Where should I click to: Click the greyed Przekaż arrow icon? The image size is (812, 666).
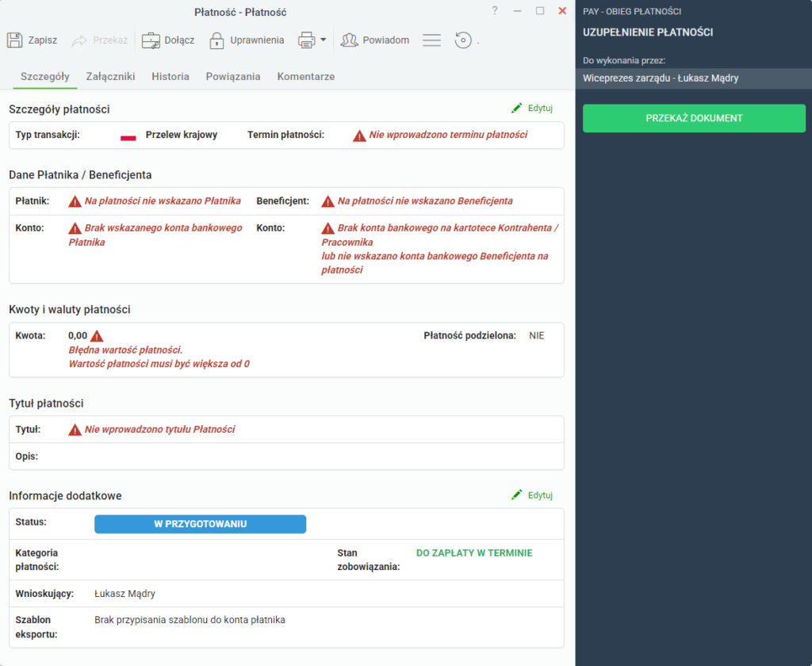tap(79, 40)
